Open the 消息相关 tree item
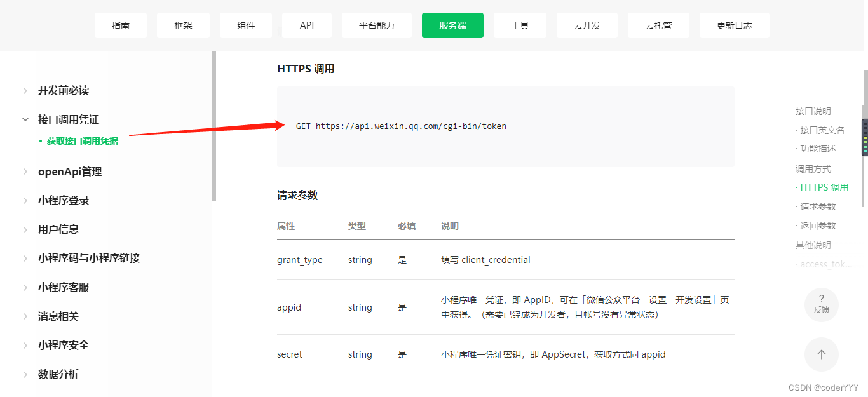Image resolution: width=868 pixels, height=397 pixels. [58, 316]
